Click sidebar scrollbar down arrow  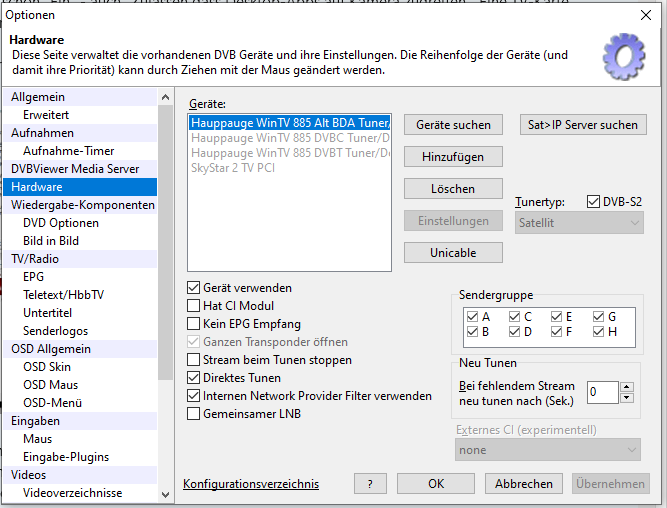point(165,494)
